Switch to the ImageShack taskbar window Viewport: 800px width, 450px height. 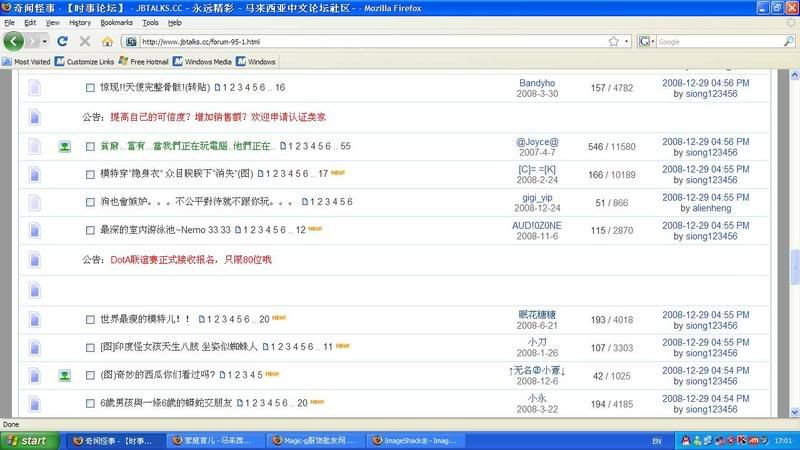[415, 441]
